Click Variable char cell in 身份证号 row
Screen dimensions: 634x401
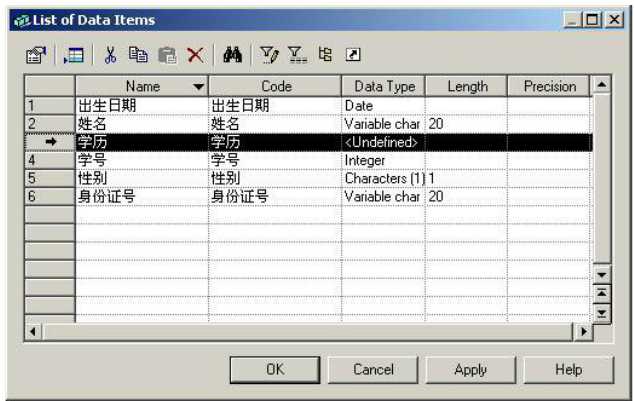[x=383, y=196]
